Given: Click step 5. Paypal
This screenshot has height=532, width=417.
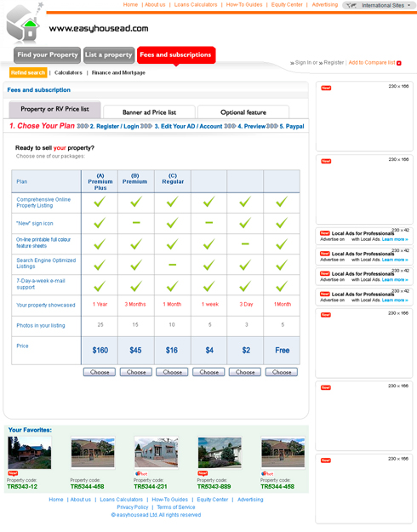Looking at the screenshot, I should coord(292,126).
